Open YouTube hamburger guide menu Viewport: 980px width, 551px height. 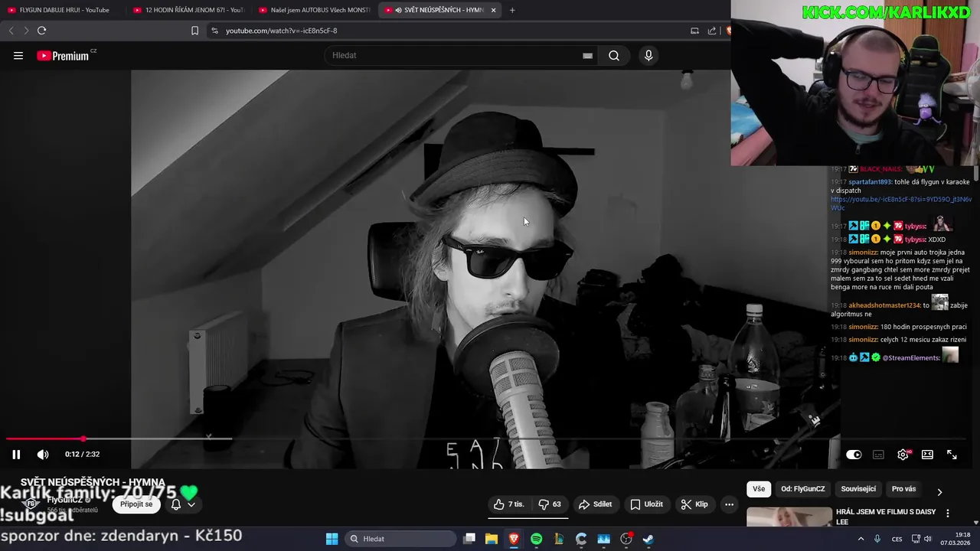(x=18, y=55)
